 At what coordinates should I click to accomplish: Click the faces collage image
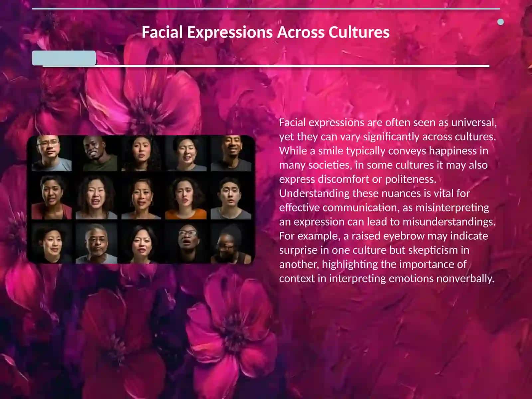(x=141, y=199)
